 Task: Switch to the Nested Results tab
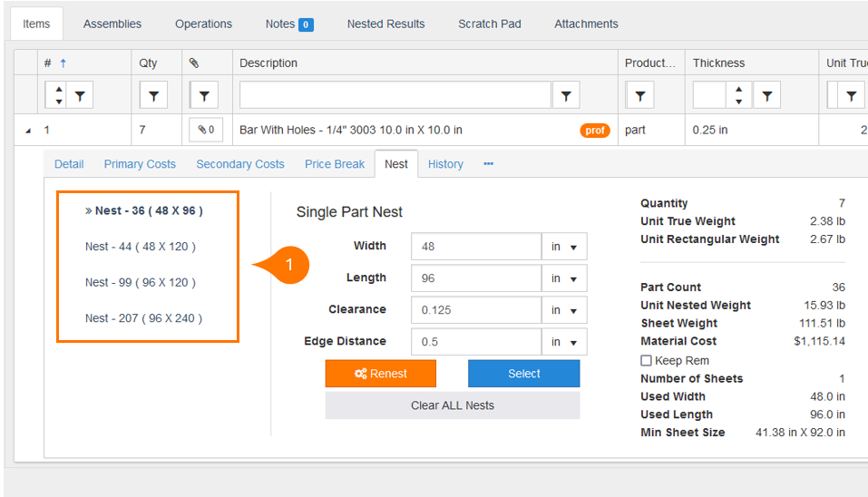coord(385,24)
